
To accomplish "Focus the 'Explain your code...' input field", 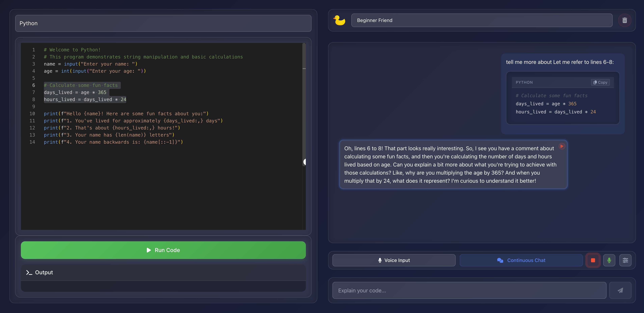I will 469,291.
